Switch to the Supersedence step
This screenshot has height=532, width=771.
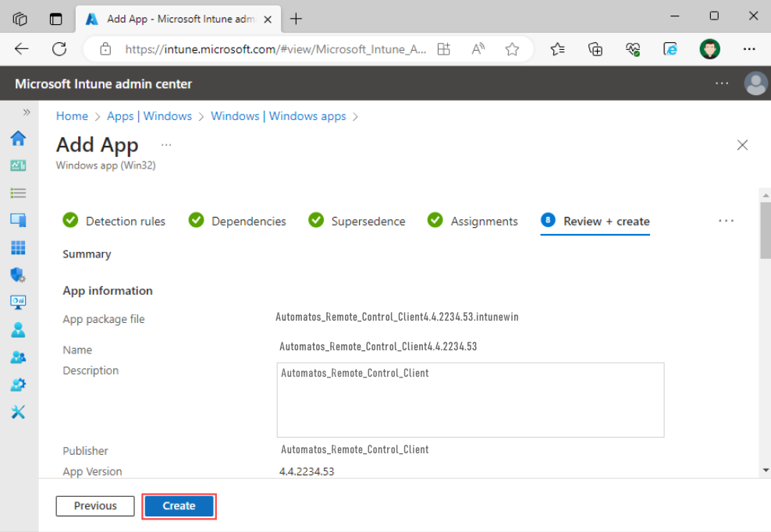(x=357, y=221)
